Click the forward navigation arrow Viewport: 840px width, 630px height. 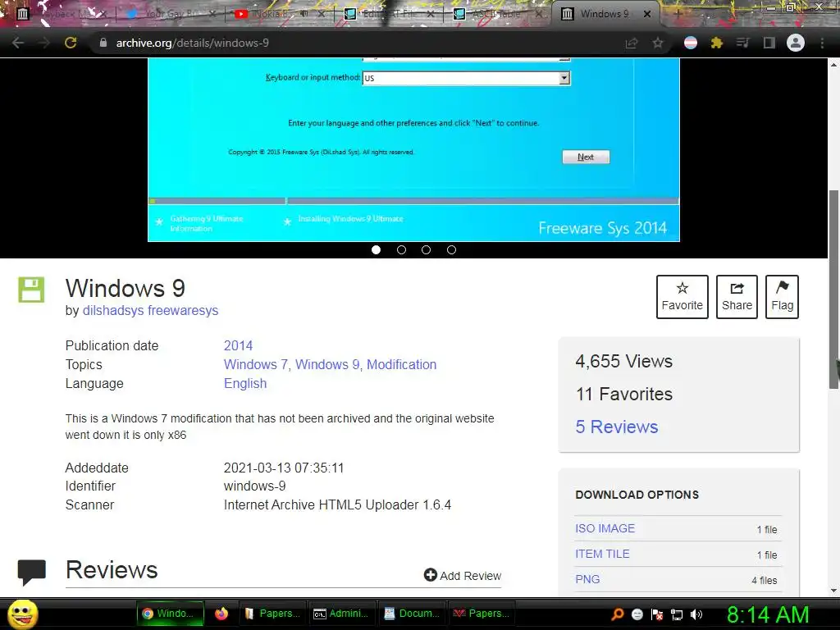coord(44,43)
